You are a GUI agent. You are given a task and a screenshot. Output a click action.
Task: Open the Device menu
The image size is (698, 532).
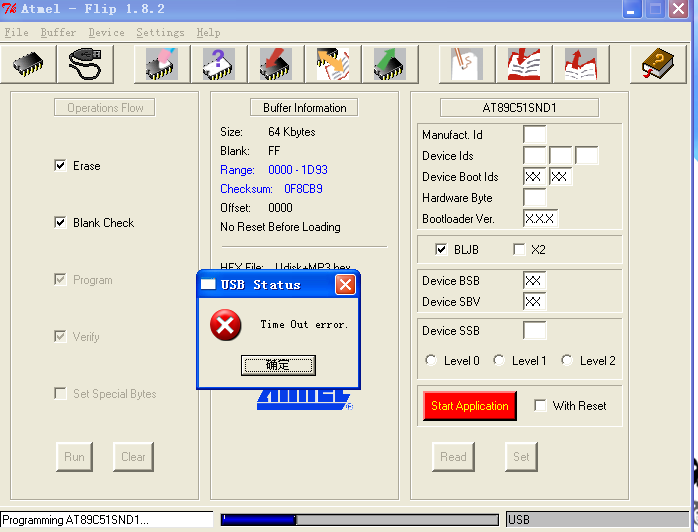point(106,32)
